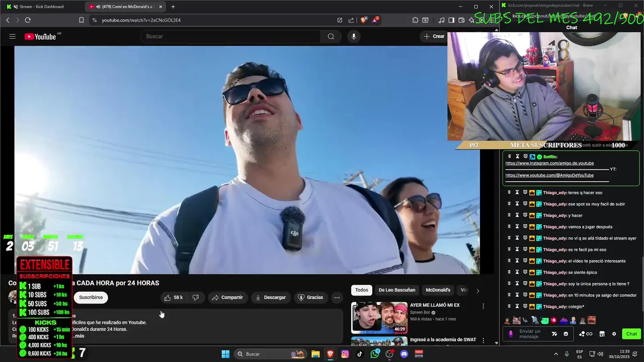Click the Crear button on YouTube
This screenshot has height=362, width=644.
[434, 36]
